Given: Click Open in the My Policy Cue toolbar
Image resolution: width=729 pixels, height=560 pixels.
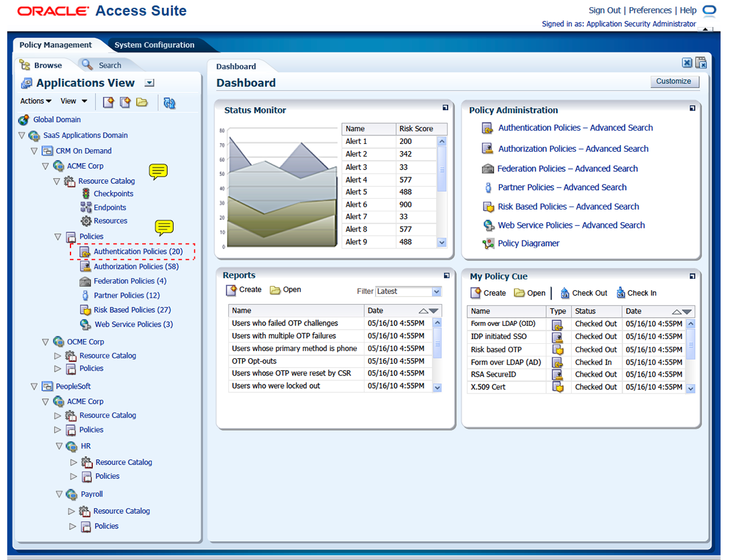Looking at the screenshot, I should click(x=530, y=293).
